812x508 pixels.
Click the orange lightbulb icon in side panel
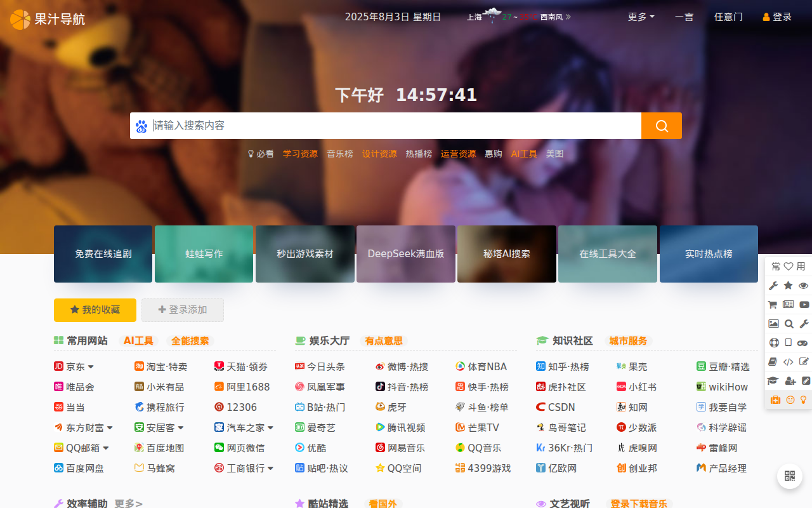point(803,400)
